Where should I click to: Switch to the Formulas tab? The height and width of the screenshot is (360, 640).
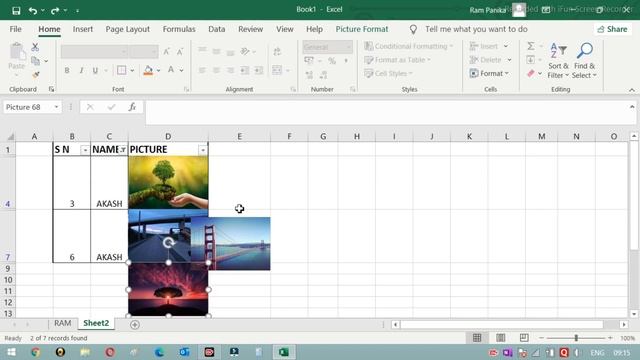pyautogui.click(x=179, y=29)
